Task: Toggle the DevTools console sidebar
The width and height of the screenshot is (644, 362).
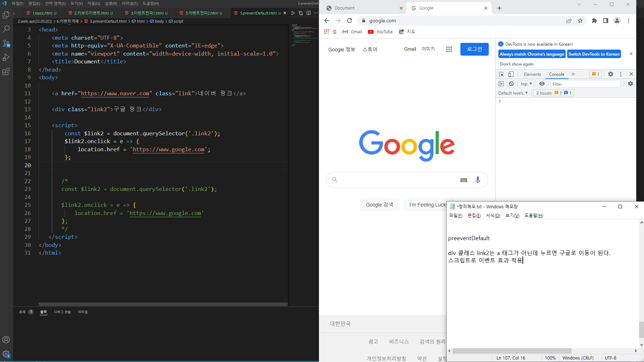Action: coord(501,84)
